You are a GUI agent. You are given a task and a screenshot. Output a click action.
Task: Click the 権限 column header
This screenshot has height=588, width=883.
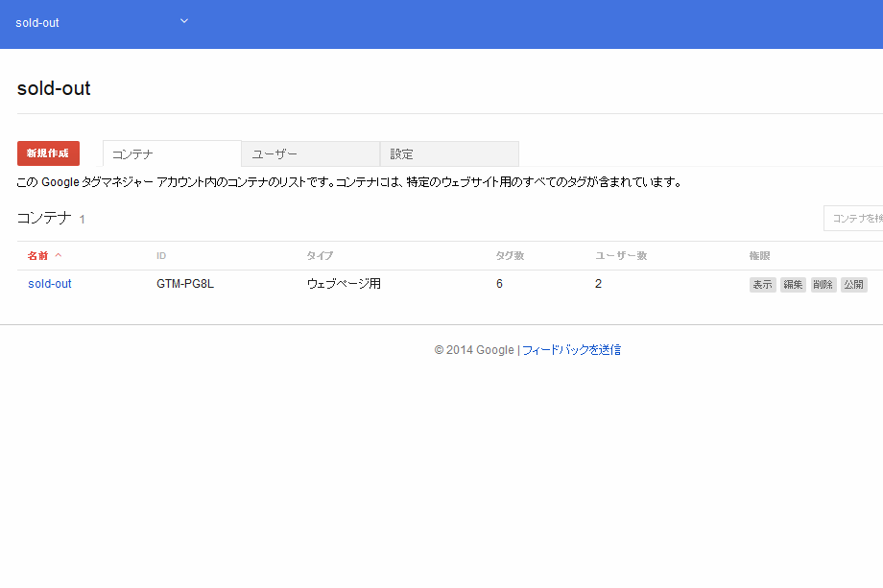[x=759, y=256]
